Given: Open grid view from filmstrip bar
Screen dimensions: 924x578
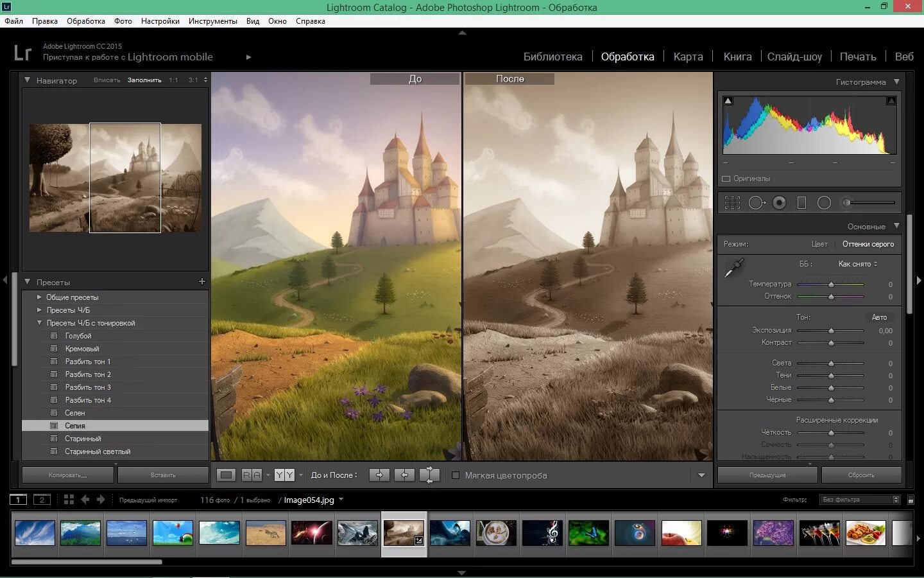Looking at the screenshot, I should pyautogui.click(x=69, y=500).
